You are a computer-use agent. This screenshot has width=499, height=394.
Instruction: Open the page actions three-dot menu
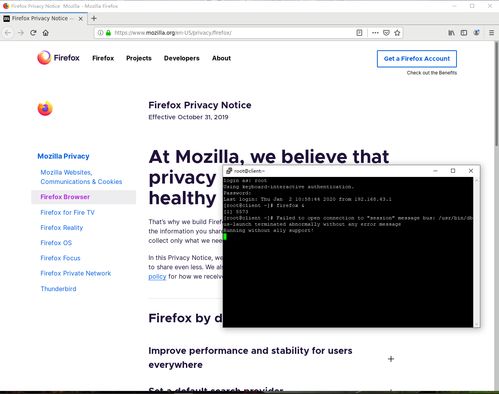(x=375, y=33)
